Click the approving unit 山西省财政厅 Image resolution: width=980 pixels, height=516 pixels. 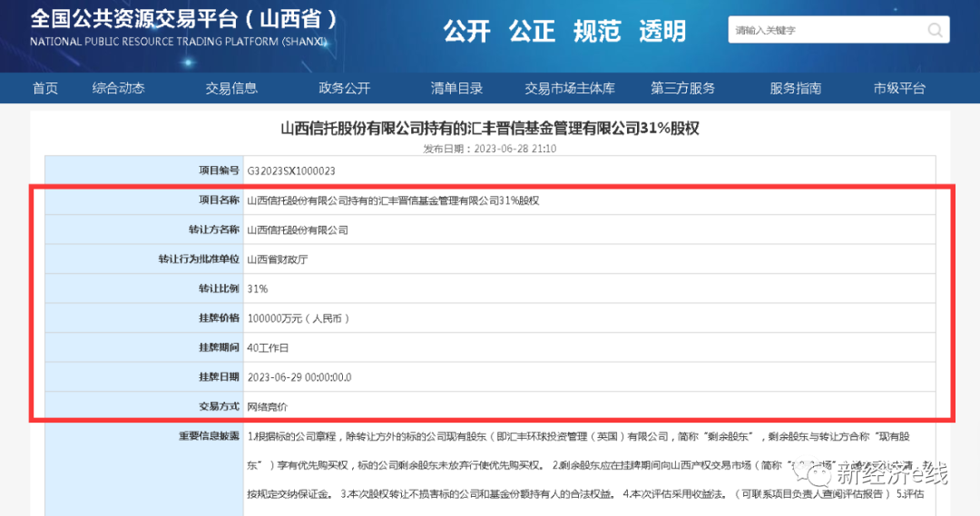pos(278,259)
